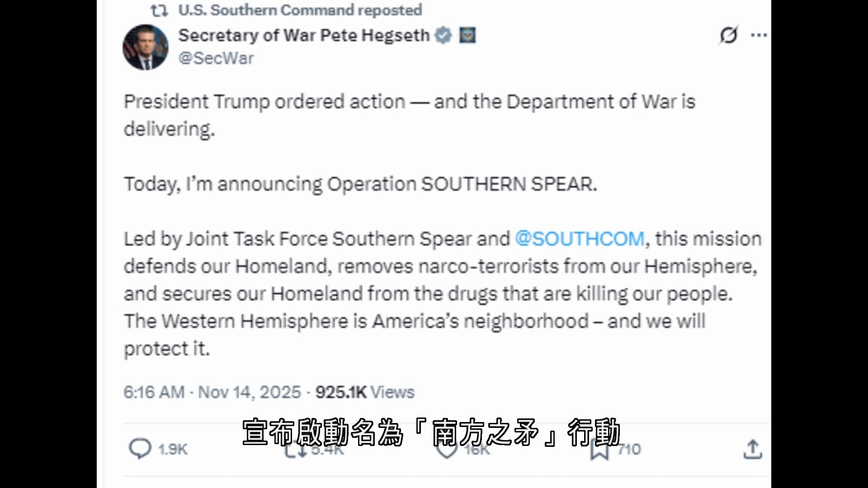Image resolution: width=868 pixels, height=488 pixels.
Task: Open the @SOUTHCOM mention link
Action: [580, 239]
